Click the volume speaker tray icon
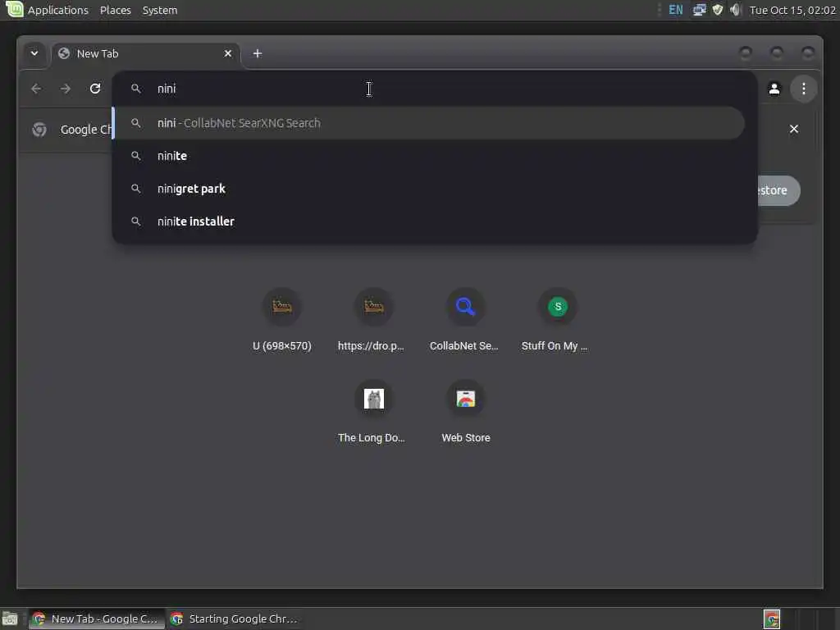 [x=736, y=10]
